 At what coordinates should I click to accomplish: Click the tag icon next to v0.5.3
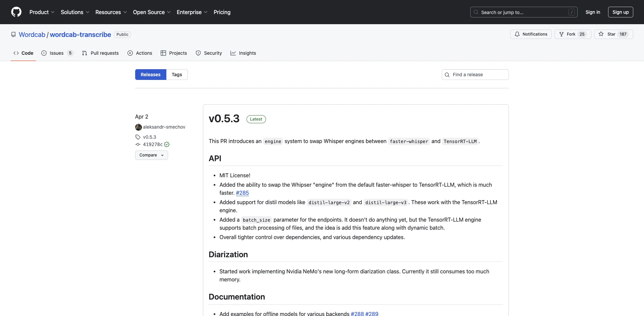(138, 137)
